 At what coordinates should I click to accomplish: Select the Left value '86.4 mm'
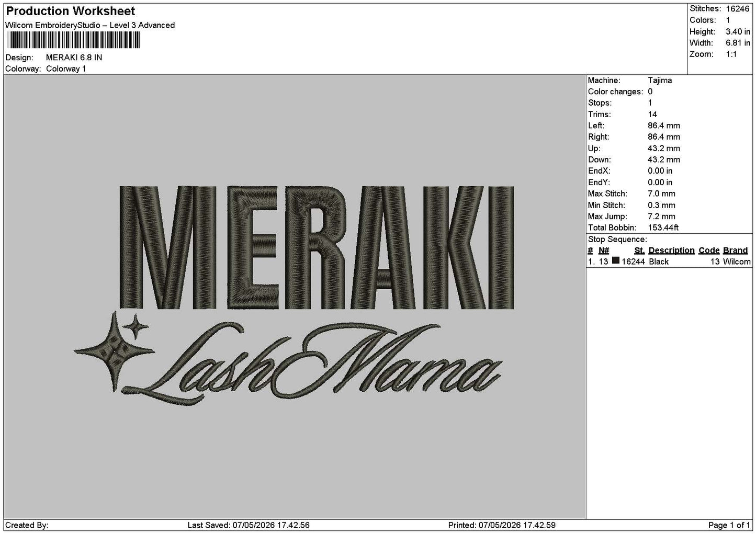pos(664,126)
